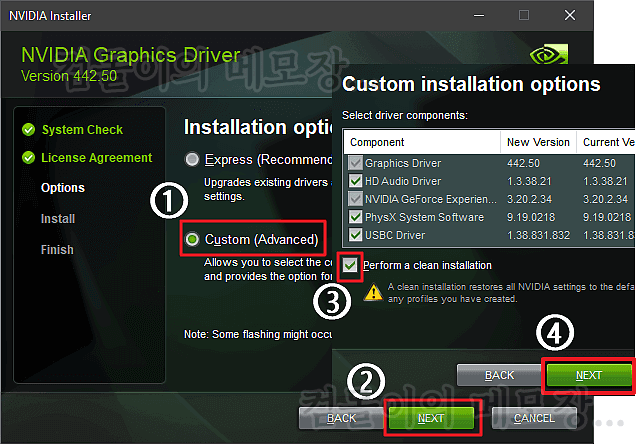Select the Custom (Advanced) radio option
The image size is (636, 446).
click(x=192, y=239)
